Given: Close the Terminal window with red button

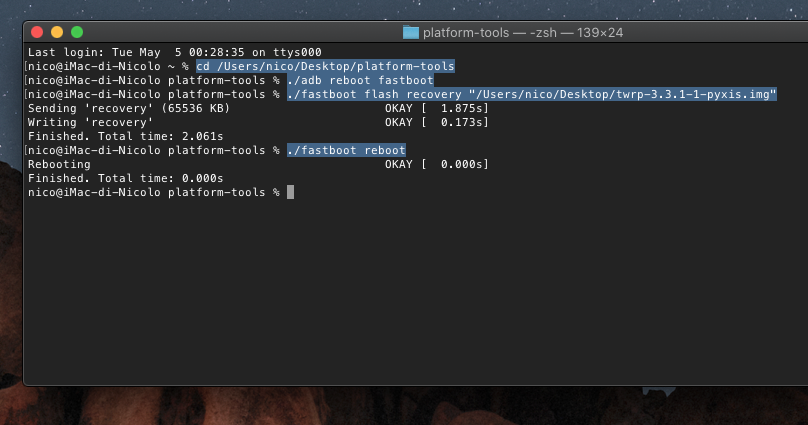Looking at the screenshot, I should (x=37, y=32).
